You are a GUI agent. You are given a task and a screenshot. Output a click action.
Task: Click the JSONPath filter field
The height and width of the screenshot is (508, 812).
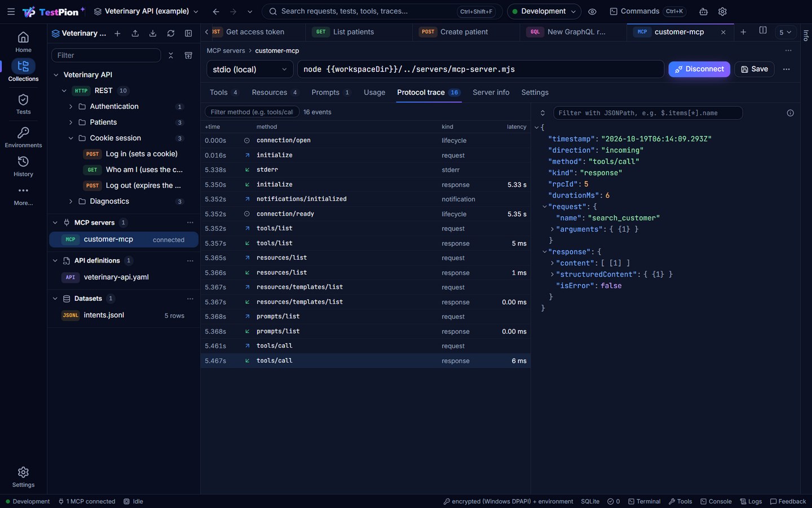(x=648, y=113)
